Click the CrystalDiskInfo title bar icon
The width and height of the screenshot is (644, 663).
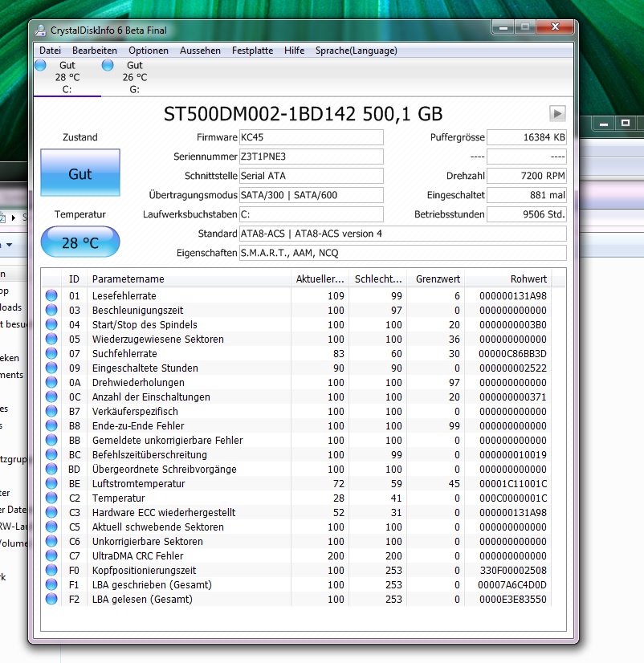(41, 30)
